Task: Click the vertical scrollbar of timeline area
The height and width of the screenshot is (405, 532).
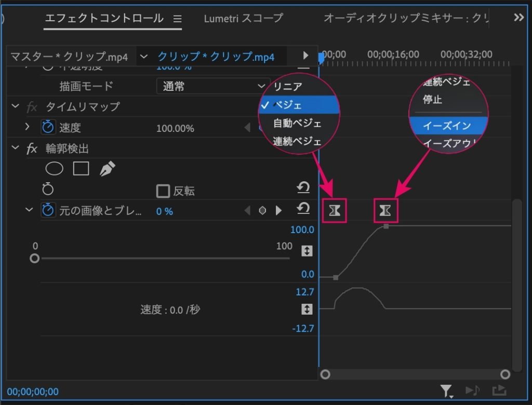Action: [517, 285]
